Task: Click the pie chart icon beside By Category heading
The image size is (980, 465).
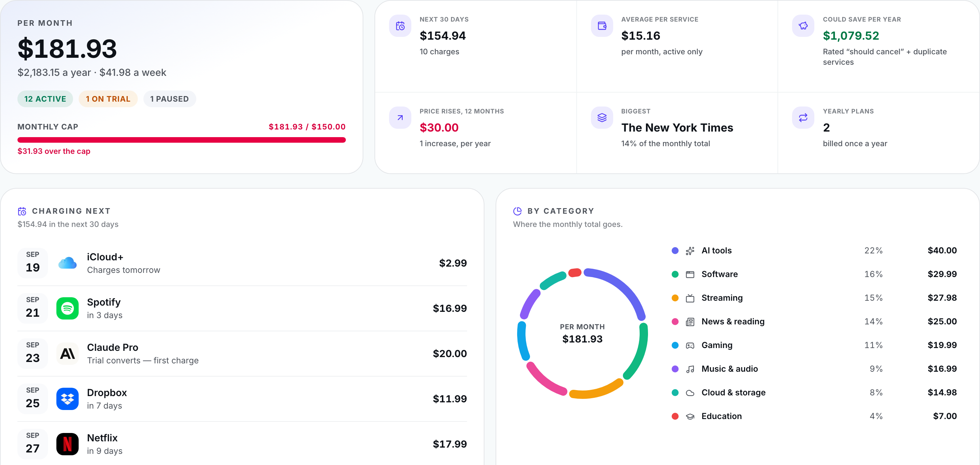Action: 517,211
